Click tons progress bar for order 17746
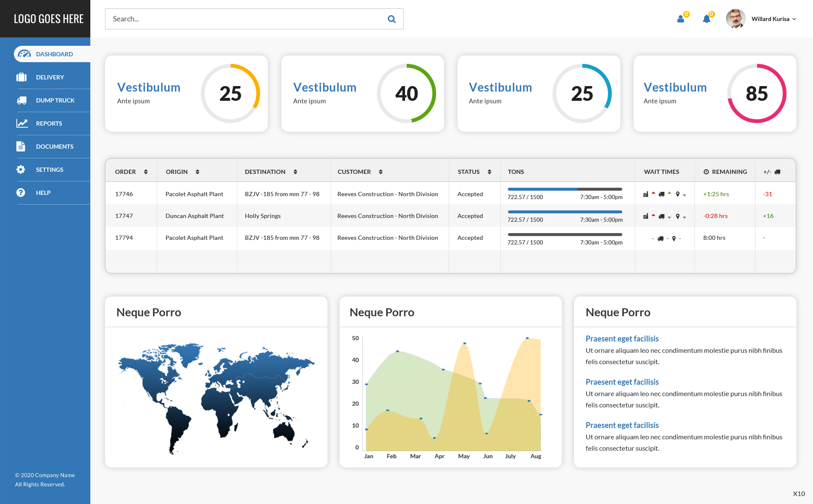This screenshot has width=813, height=504. (565, 189)
